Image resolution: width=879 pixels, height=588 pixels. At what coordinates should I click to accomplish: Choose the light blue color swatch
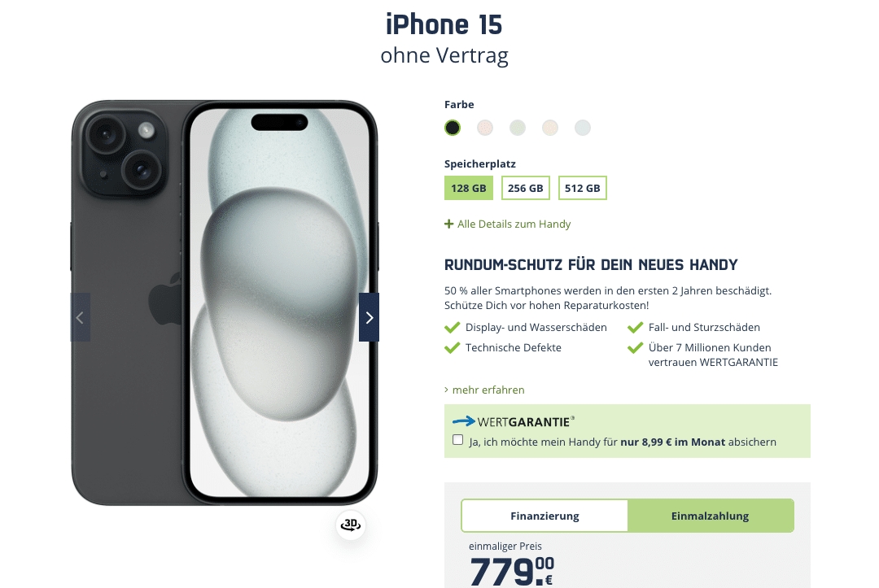click(583, 128)
